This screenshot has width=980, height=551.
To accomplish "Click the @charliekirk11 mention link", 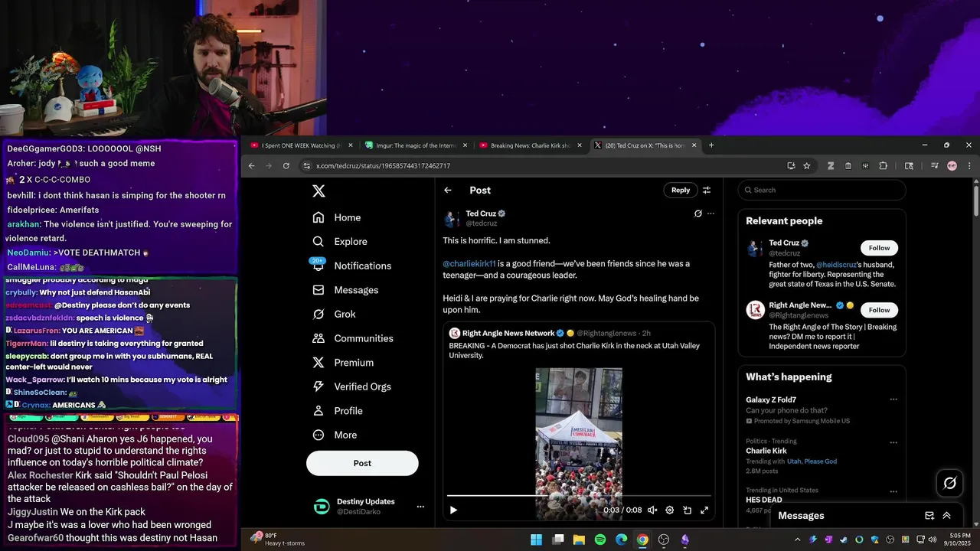I will [x=469, y=263].
